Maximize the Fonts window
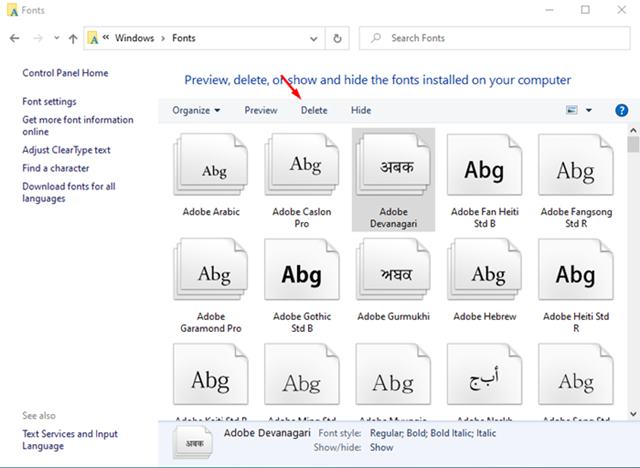The width and height of the screenshot is (640, 468). (585, 10)
